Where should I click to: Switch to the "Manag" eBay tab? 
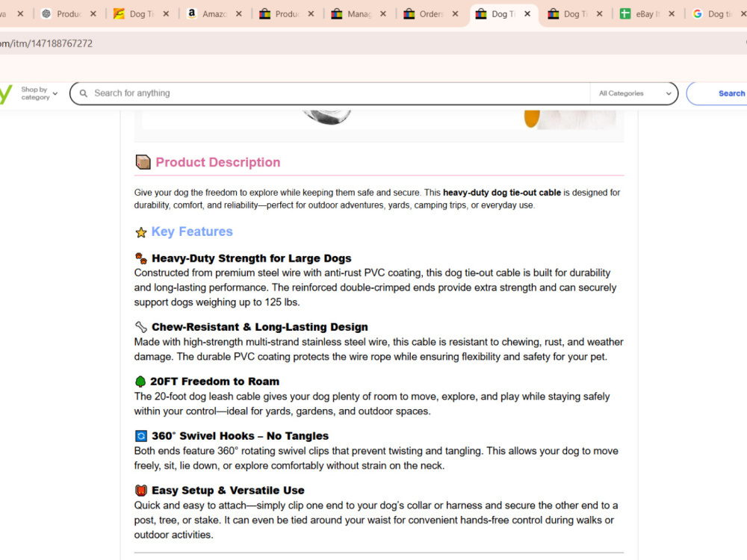tap(359, 14)
